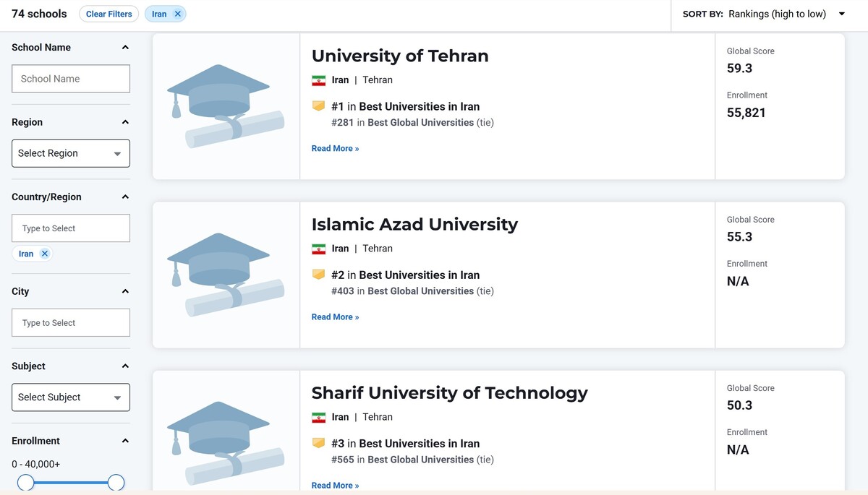Open Read More for University of Tehran
This screenshot has height=495, width=868.
coord(335,148)
